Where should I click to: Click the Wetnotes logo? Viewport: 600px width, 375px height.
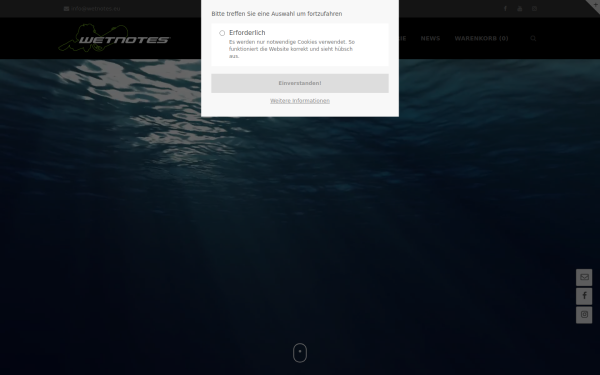(x=114, y=38)
